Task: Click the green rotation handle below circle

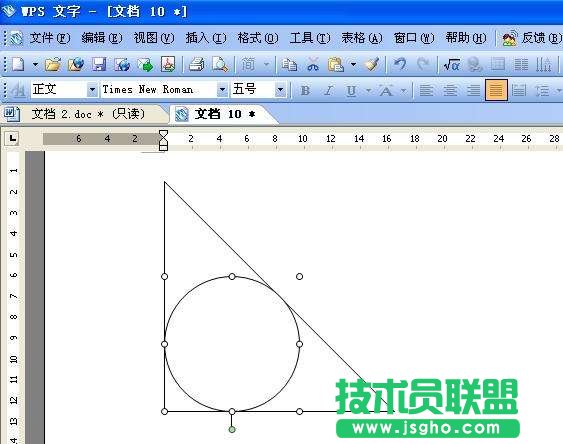Action: coord(232,429)
